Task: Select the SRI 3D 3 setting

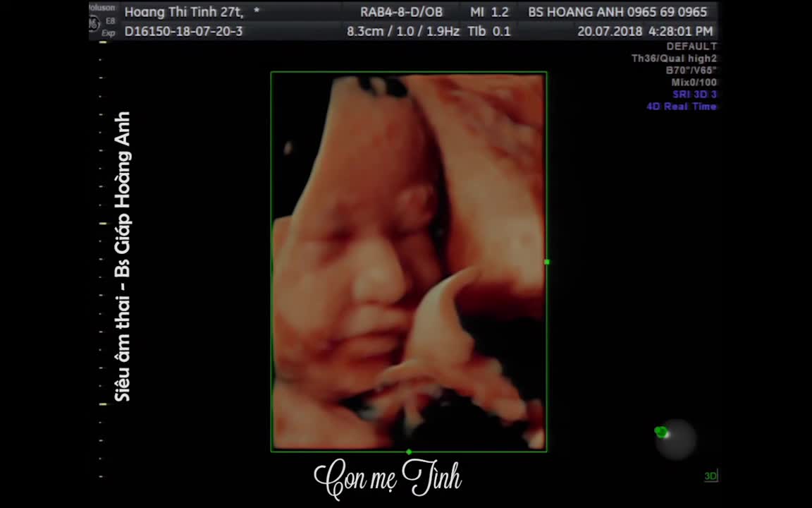Action: 694,95
